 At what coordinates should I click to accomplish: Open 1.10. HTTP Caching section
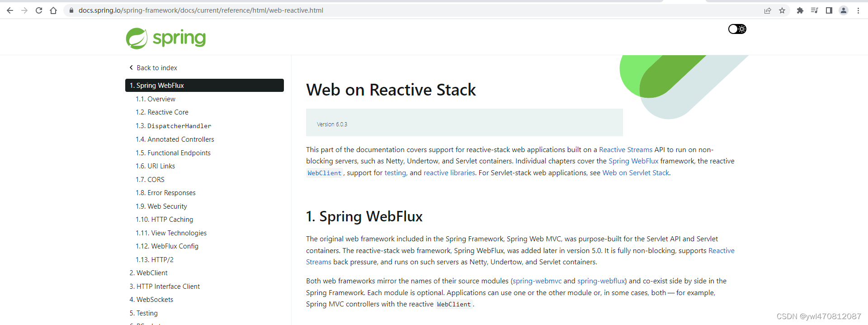coord(164,220)
